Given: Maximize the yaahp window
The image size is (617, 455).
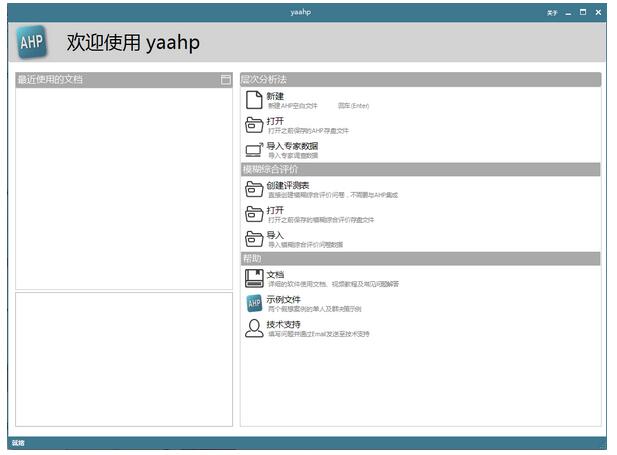Looking at the screenshot, I should (583, 13).
